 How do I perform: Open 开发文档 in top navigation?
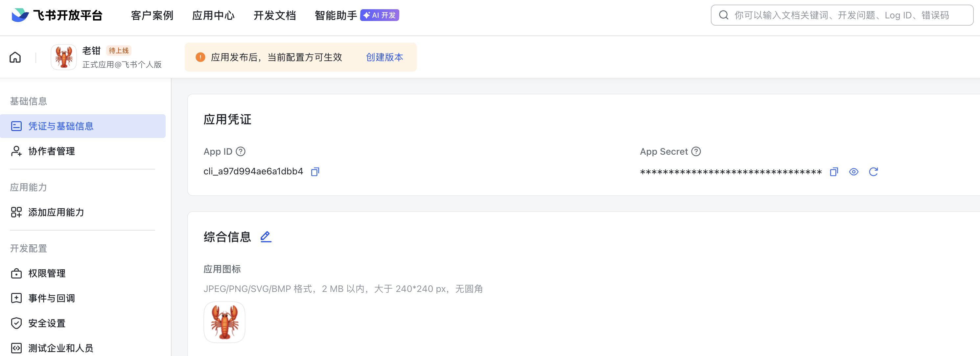tap(275, 15)
